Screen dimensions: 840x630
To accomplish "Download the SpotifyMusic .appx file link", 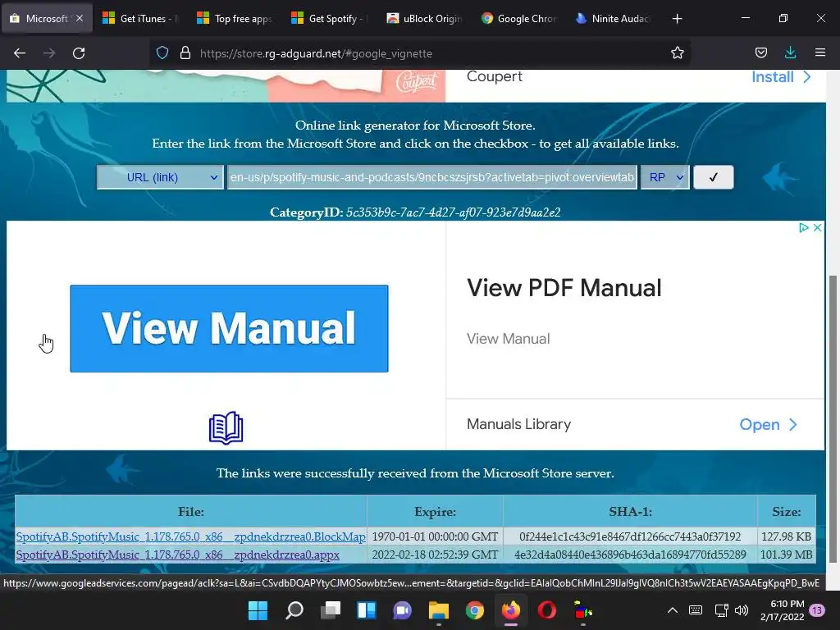I will (x=178, y=555).
